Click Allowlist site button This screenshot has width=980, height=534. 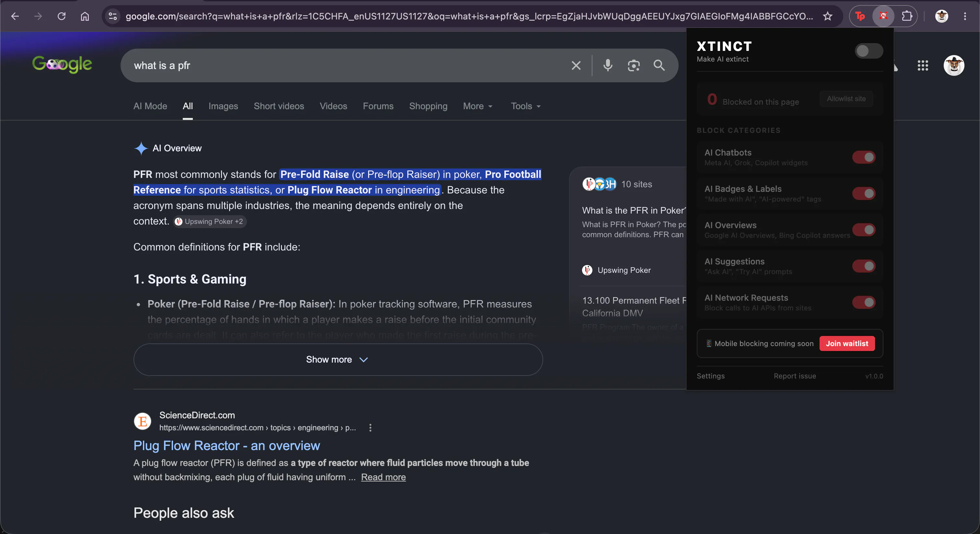point(846,99)
